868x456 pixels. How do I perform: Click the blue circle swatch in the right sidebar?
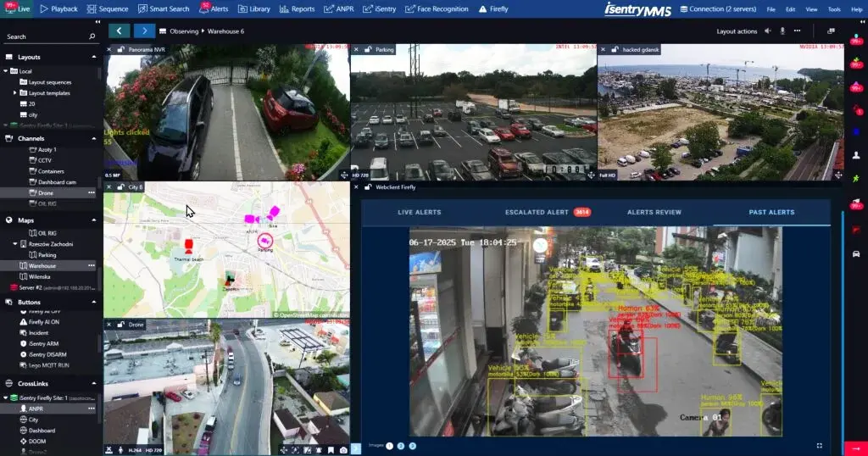855,131
